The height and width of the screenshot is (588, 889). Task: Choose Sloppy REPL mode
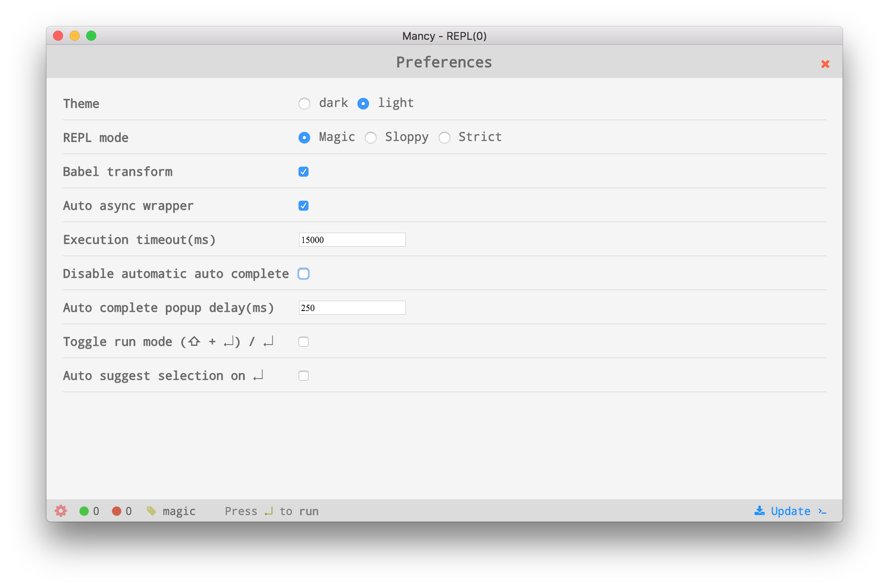click(x=371, y=137)
